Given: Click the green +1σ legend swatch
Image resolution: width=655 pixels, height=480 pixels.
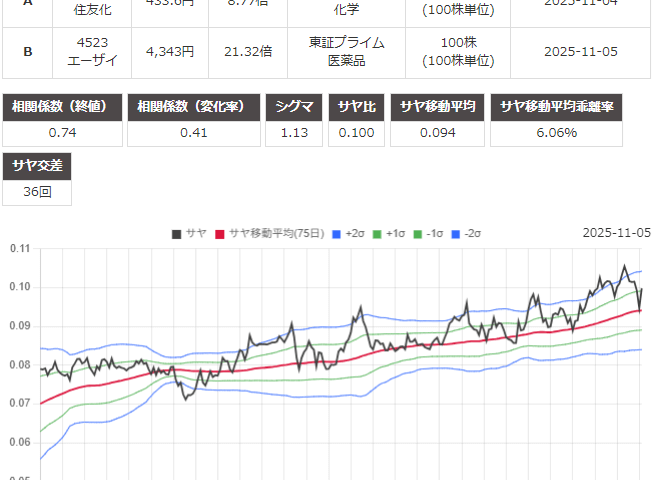Looking at the screenshot, I should [378, 233].
